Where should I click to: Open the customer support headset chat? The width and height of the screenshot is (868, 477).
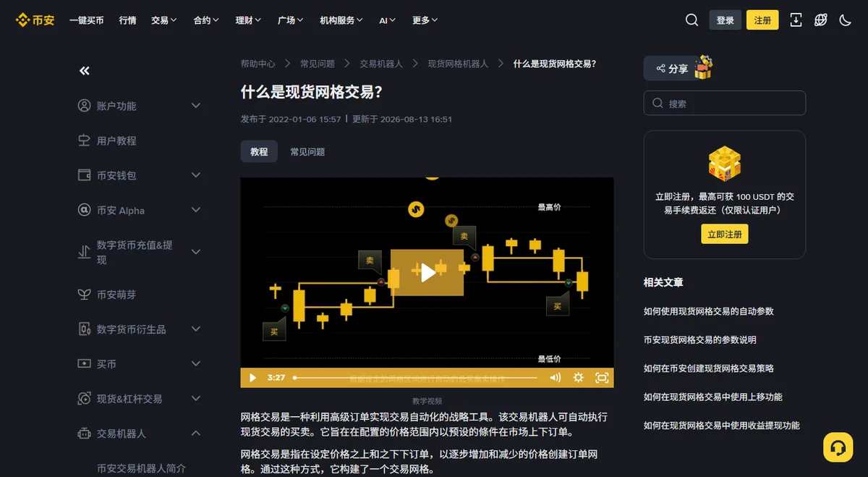click(x=838, y=447)
